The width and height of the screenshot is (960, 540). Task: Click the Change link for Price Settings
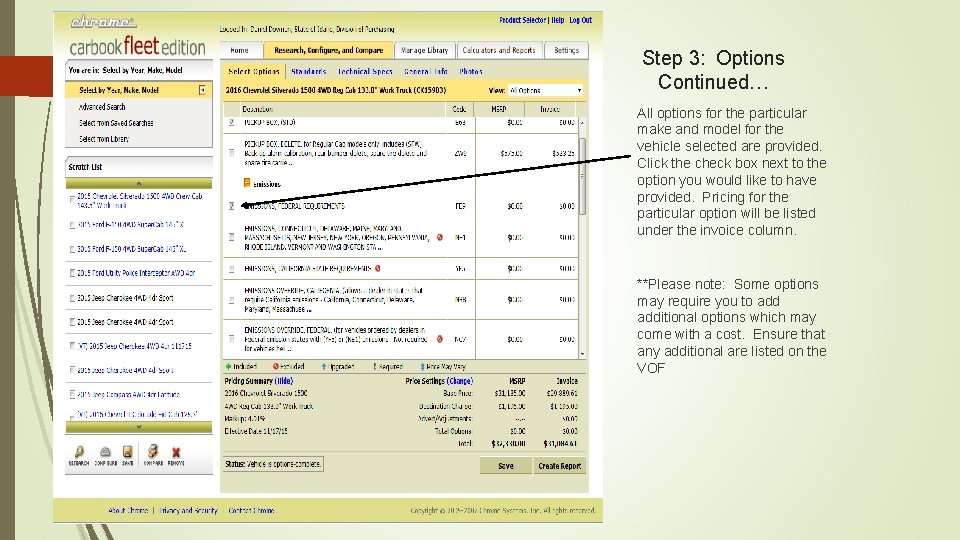[460, 381]
